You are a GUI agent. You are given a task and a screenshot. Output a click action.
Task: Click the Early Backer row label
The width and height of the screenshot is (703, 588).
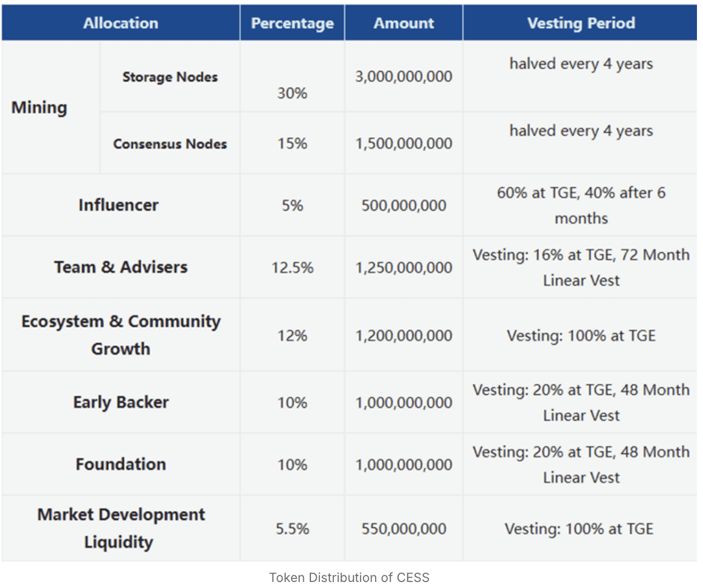click(121, 402)
